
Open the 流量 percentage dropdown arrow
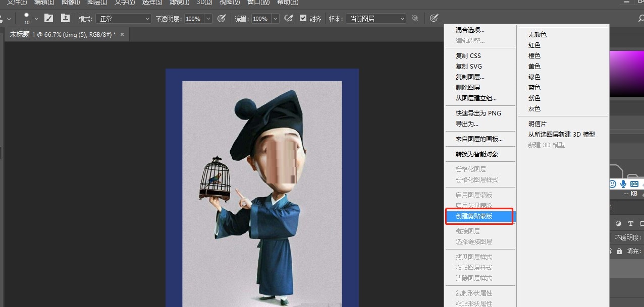point(275,18)
